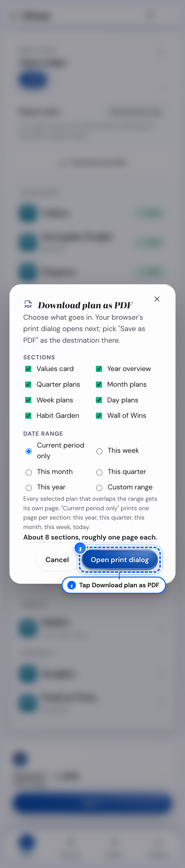Choose This quarter radio button

(99, 473)
